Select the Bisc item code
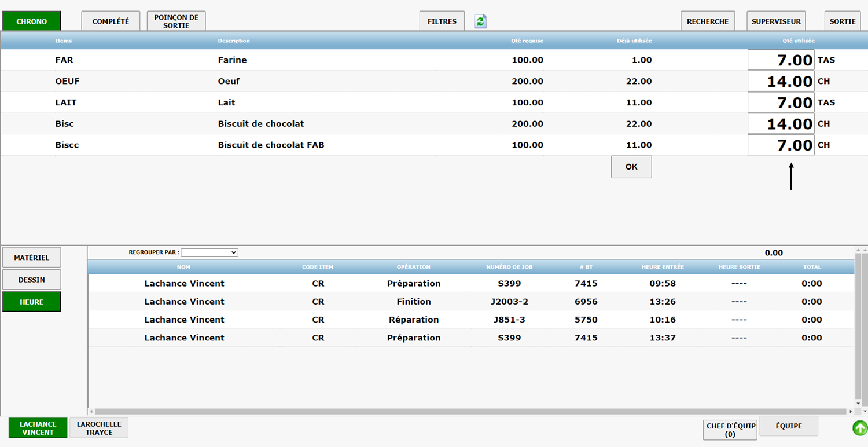 pos(64,124)
